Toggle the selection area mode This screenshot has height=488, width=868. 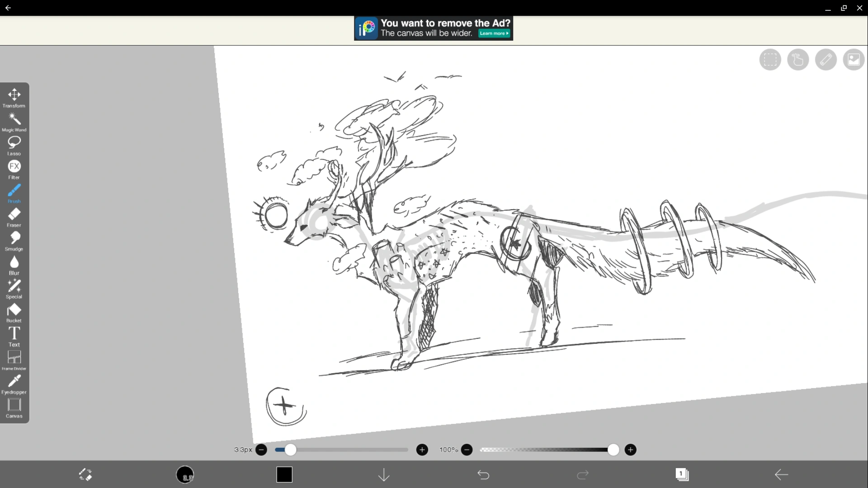(x=770, y=60)
